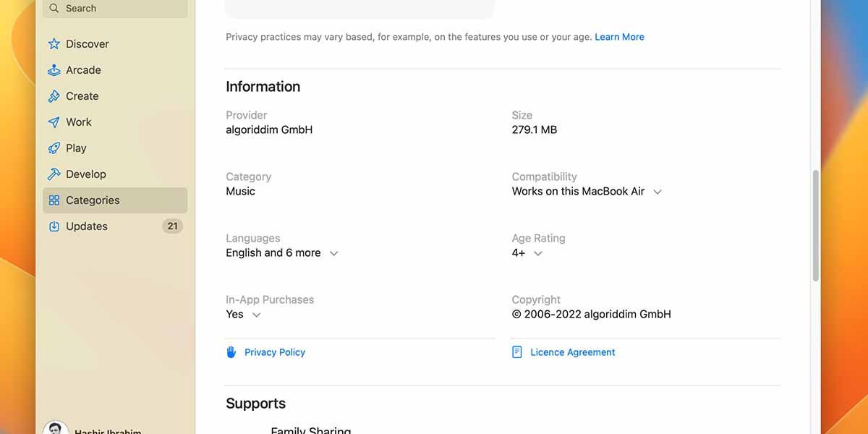Expand the Compatibility details chevron
This screenshot has width=868, height=434.
[658, 192]
